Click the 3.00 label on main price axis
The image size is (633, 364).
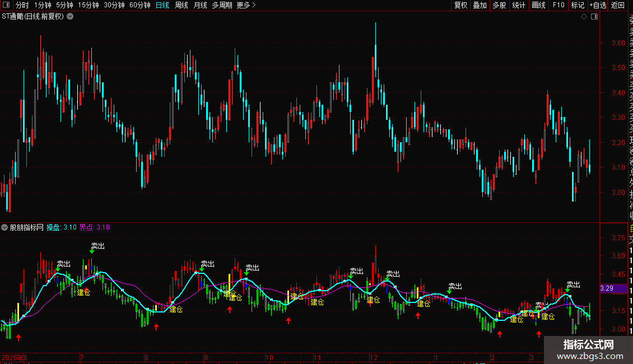tap(618, 193)
